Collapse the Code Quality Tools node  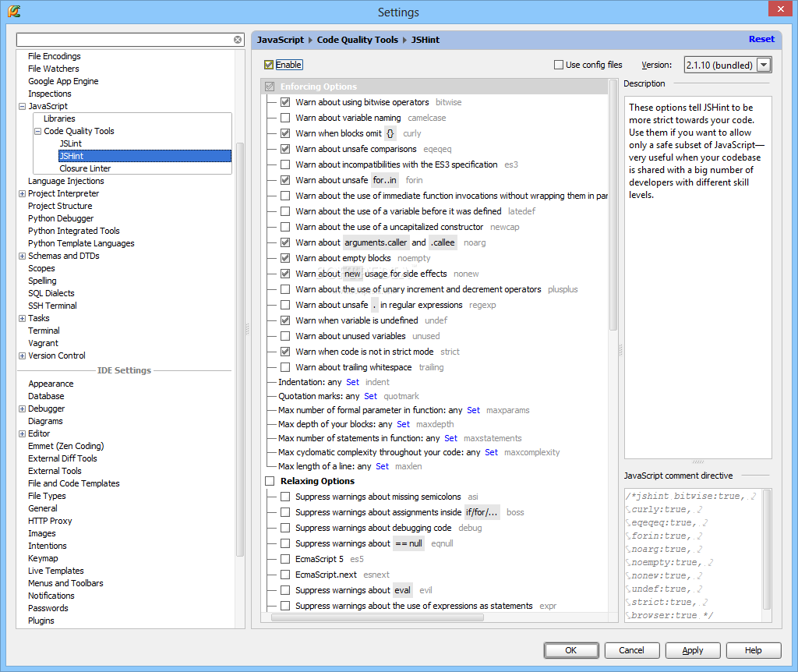37,131
